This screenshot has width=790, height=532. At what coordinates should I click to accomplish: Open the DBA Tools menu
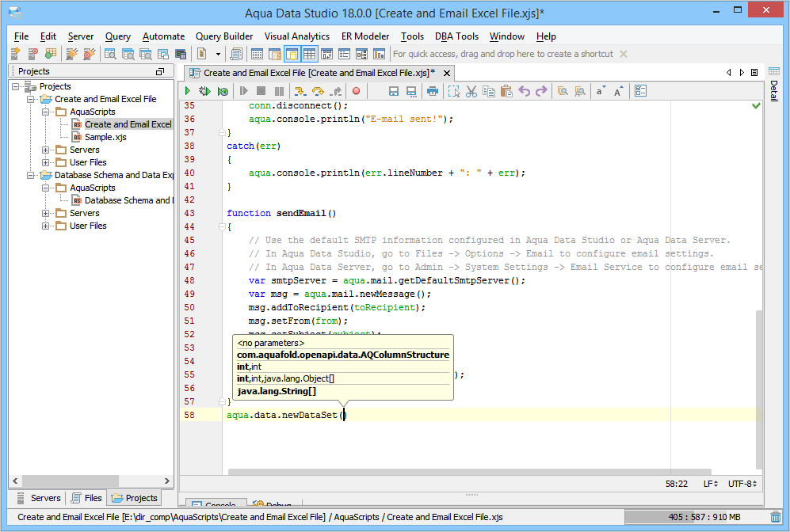coord(456,36)
